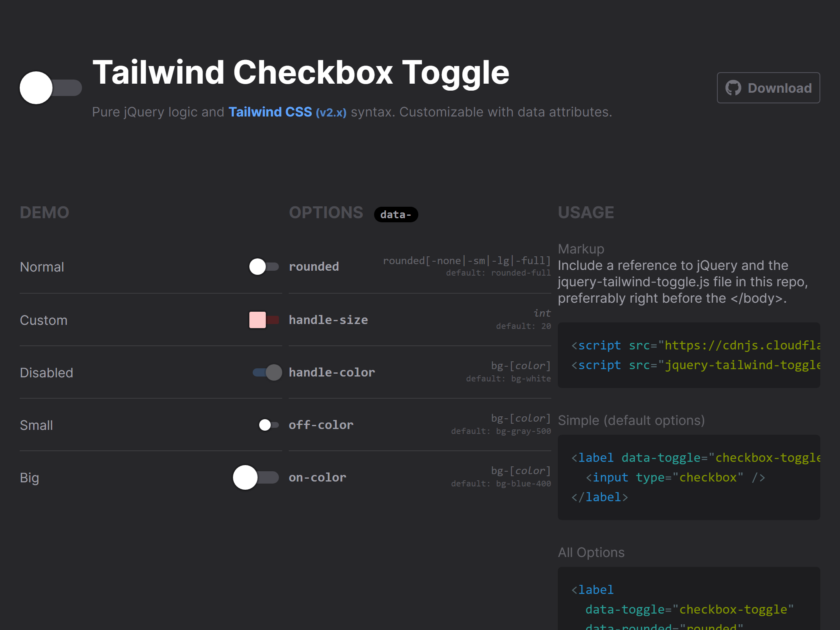
Task: Click 'default: rounded-full' text
Action: (x=498, y=273)
